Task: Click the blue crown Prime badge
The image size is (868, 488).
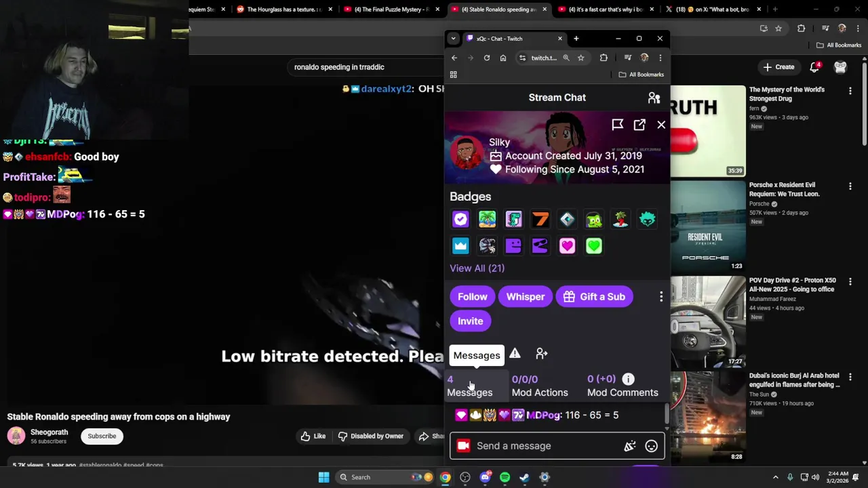Action: coord(460,245)
